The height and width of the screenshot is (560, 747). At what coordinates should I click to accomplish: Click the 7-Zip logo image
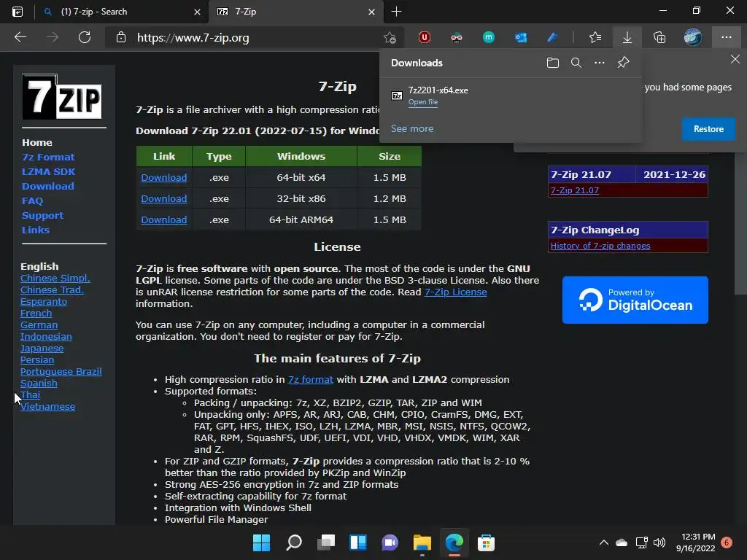(62, 97)
